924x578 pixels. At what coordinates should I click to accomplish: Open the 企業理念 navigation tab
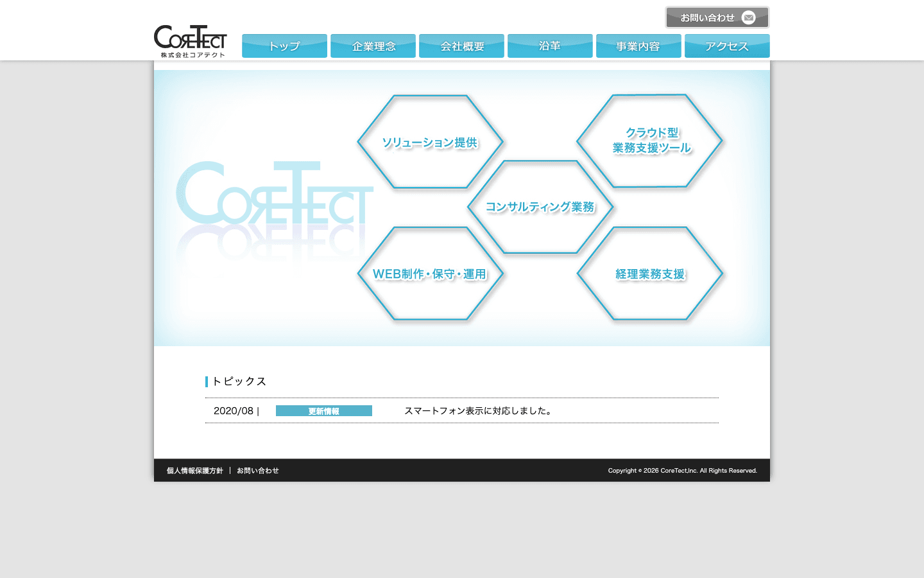click(373, 46)
